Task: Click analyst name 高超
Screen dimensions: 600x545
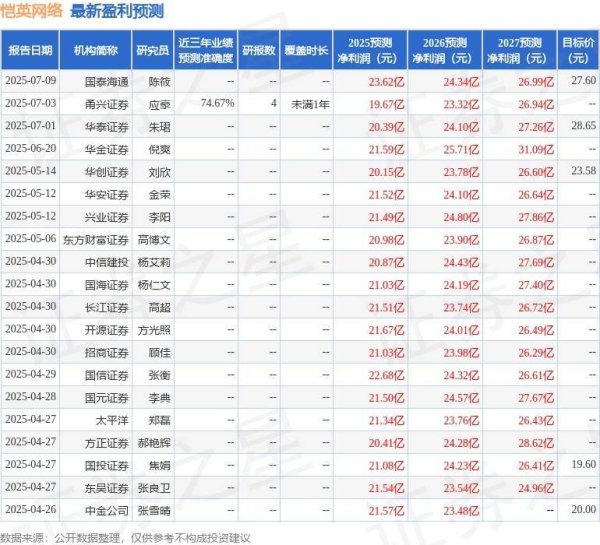Action: click(159, 307)
